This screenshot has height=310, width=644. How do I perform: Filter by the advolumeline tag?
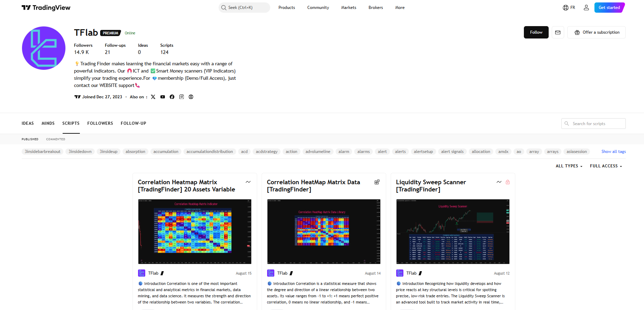point(318,152)
